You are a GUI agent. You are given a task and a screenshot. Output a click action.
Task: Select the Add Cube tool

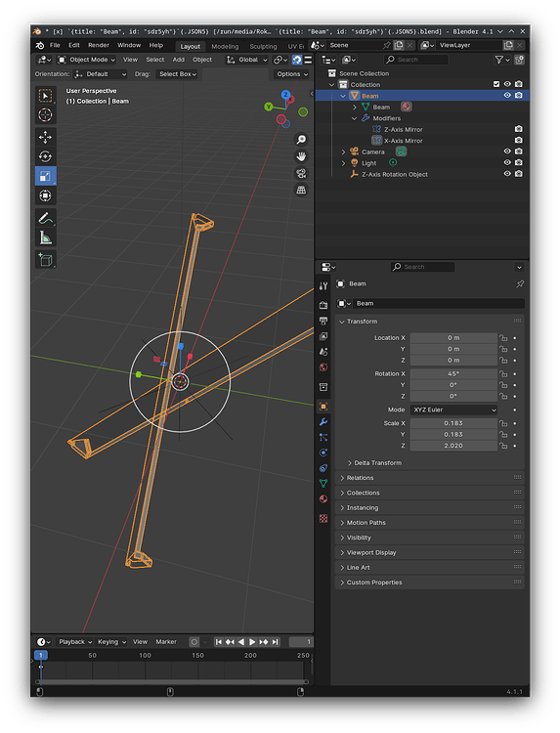45,259
